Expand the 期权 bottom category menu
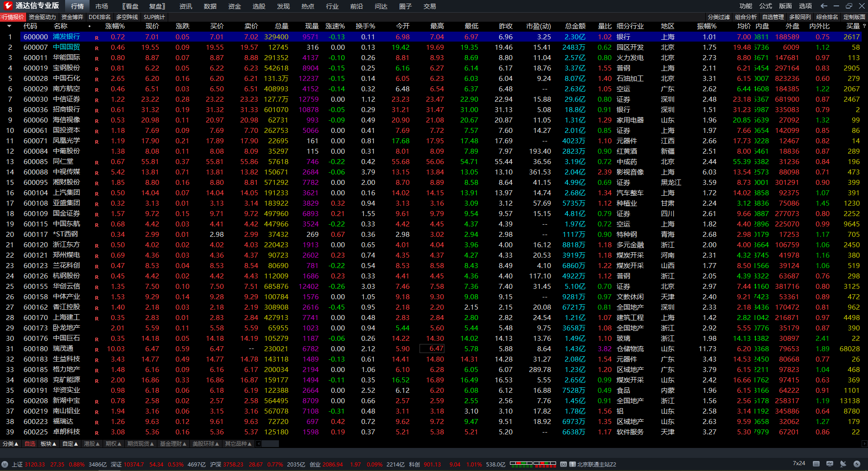This screenshot has width=868, height=471. pyautogui.click(x=113, y=444)
